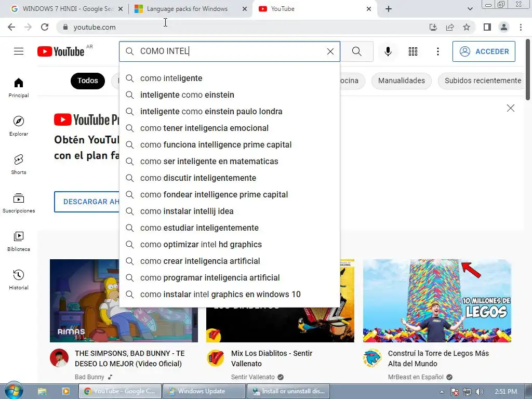The image size is (532, 399).
Task: Open Sentir Vallenato channel link
Action: coord(253,377)
